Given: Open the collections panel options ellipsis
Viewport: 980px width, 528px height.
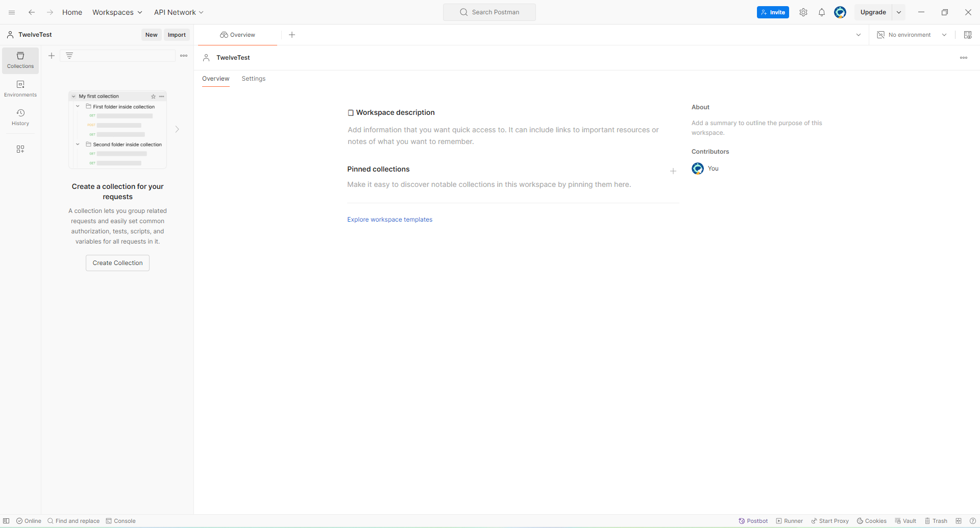Looking at the screenshot, I should coord(184,56).
